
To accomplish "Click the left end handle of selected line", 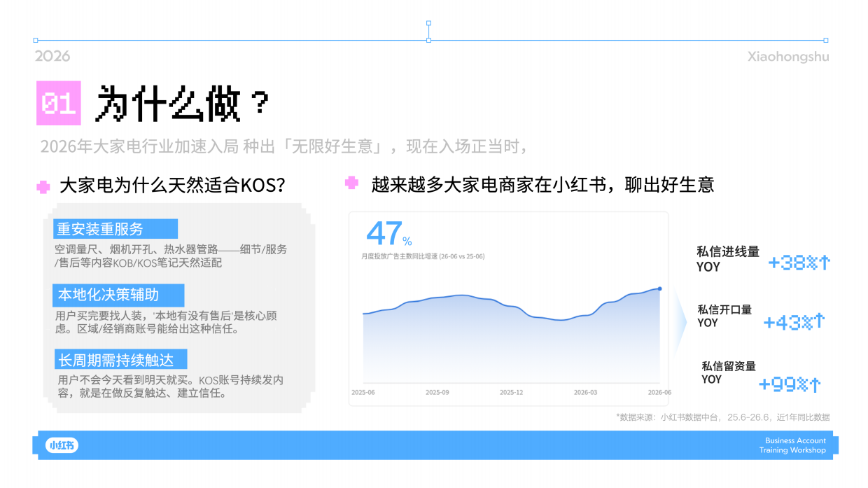I will 36,40.
